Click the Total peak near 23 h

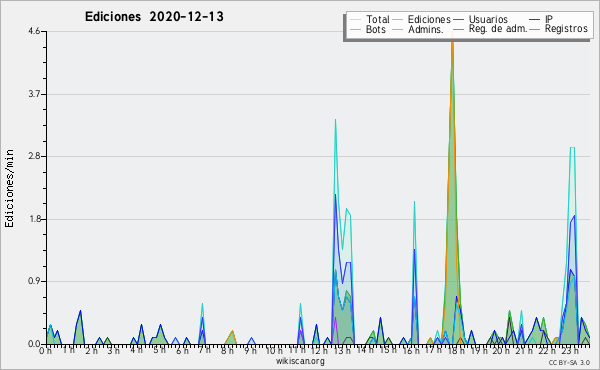pyautogui.click(x=572, y=148)
